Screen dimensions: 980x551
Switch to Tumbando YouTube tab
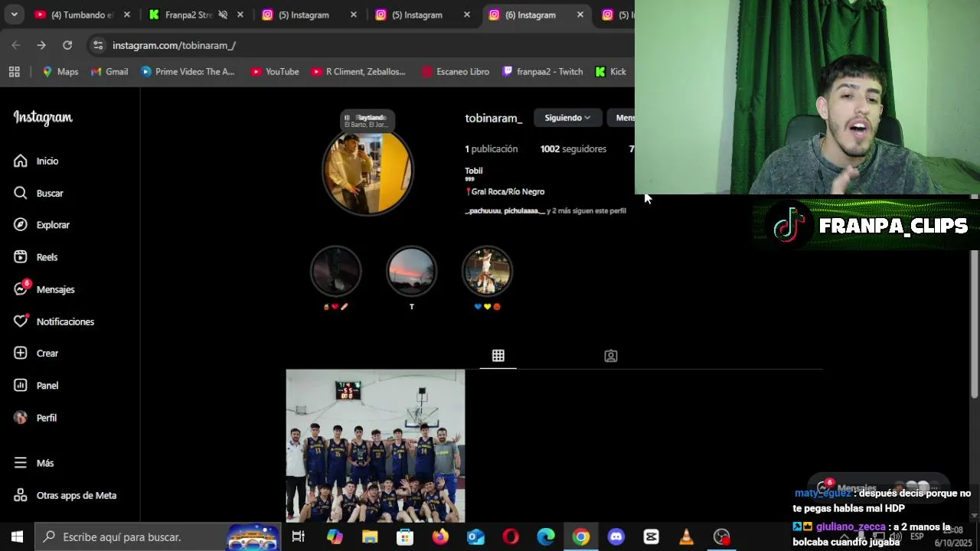coord(82,15)
